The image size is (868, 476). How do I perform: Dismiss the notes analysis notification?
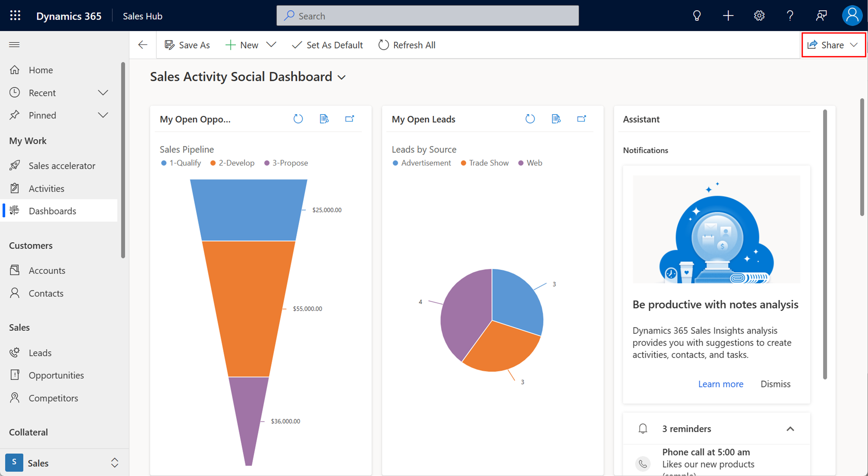[775, 384]
